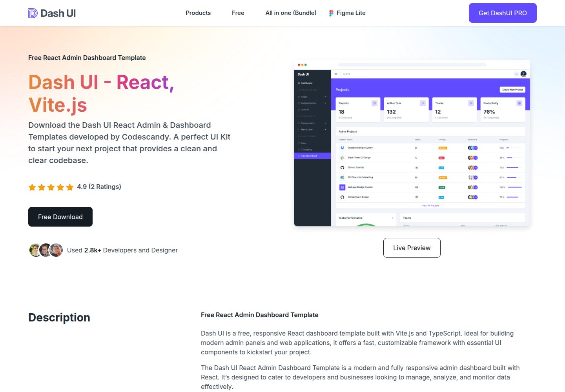Click the Description section heading
This screenshot has height=392, width=565.
[x=59, y=318]
